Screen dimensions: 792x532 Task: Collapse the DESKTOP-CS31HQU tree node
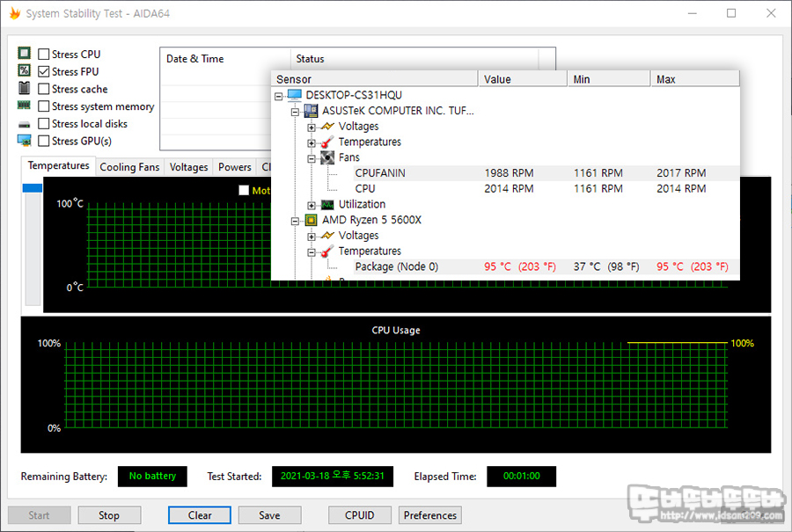coord(279,96)
